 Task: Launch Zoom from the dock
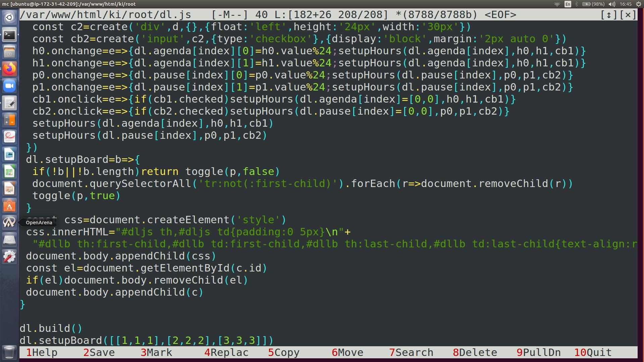point(9,86)
